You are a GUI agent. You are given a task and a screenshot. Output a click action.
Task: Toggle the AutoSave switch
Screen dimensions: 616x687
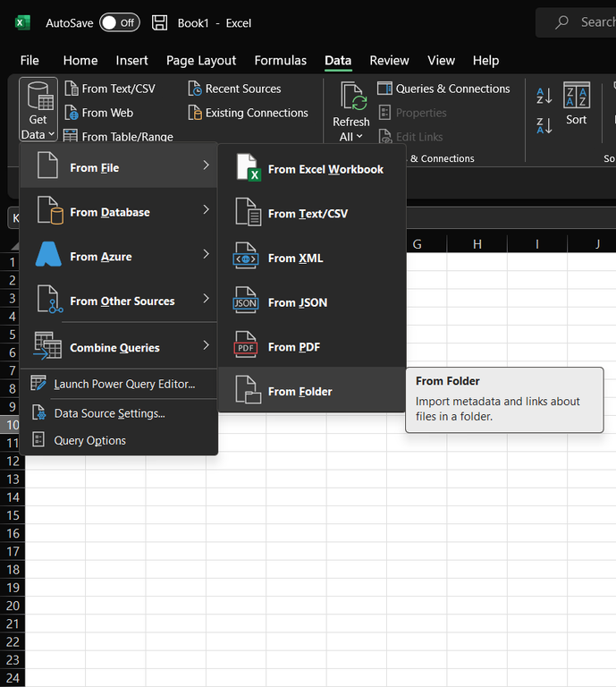click(x=119, y=22)
